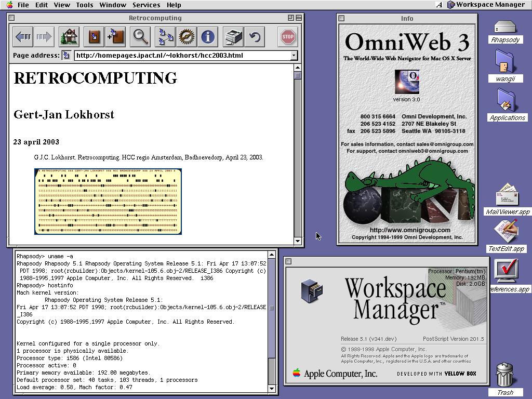532x399 pixels.
Task: Click the Trash can on the desktop
Action: (x=505, y=375)
